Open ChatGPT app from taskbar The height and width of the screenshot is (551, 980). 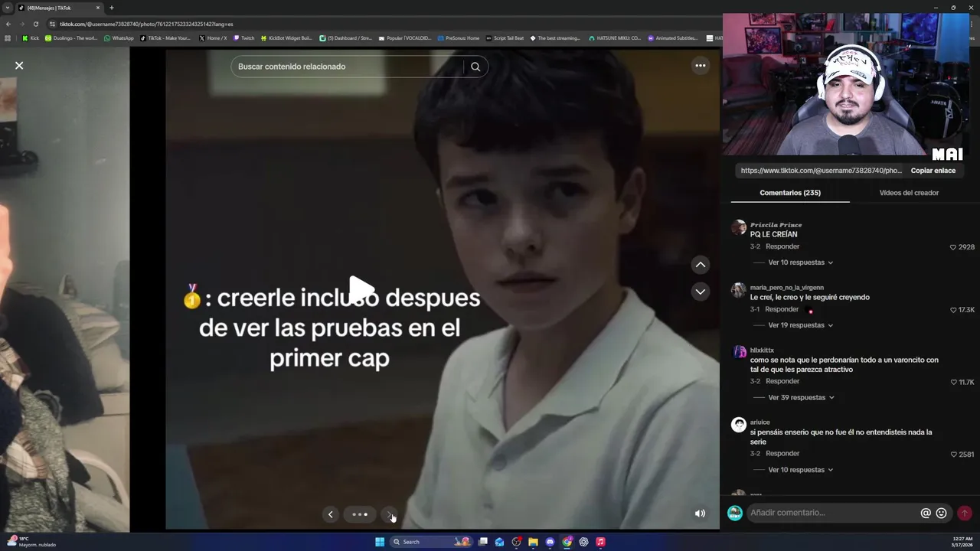click(583, 542)
